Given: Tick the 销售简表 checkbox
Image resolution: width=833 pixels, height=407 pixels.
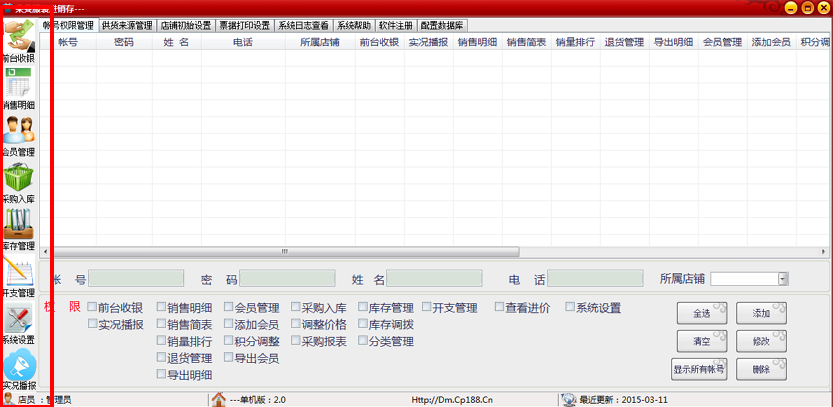Looking at the screenshot, I should (x=161, y=323).
